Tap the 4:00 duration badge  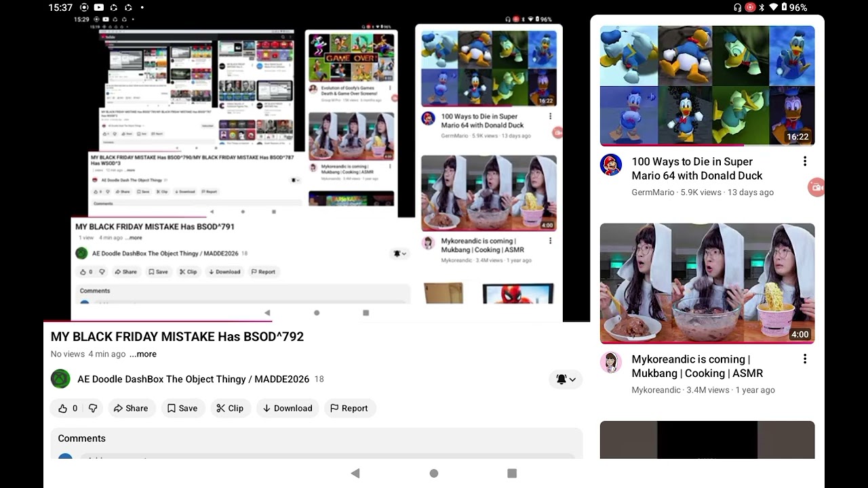pos(800,335)
